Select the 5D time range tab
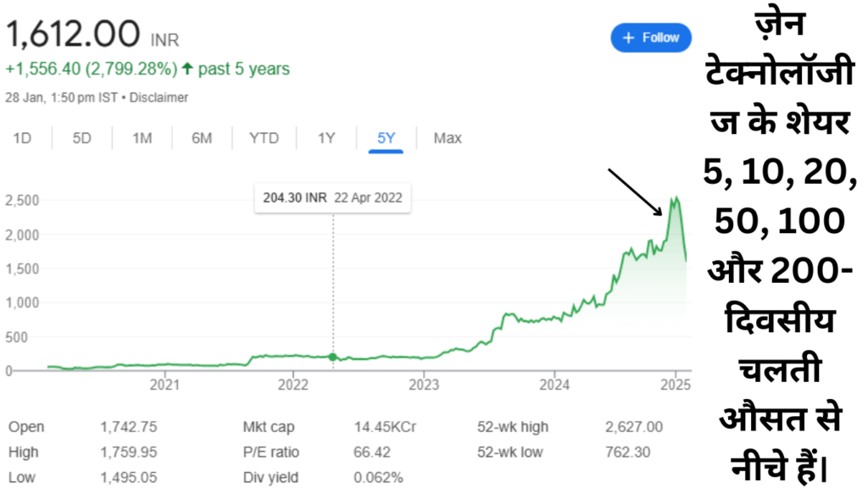This screenshot has height=488, width=868. [x=81, y=137]
